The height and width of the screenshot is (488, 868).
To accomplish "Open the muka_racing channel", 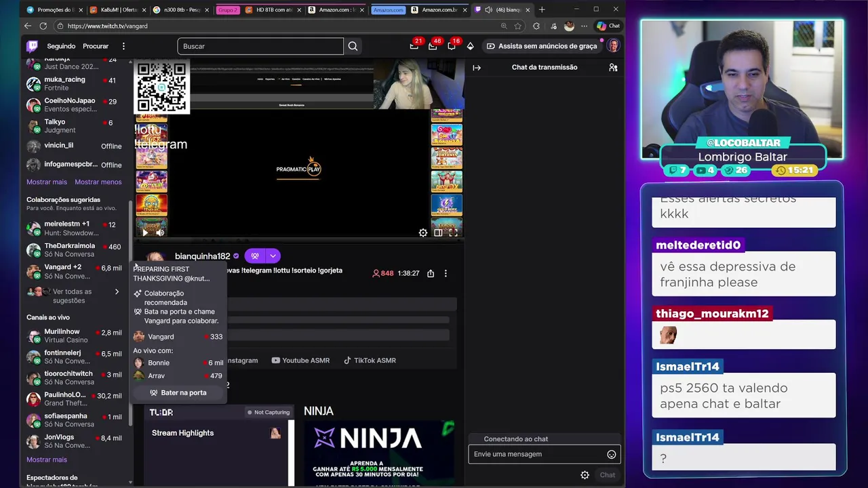I will click(74, 83).
